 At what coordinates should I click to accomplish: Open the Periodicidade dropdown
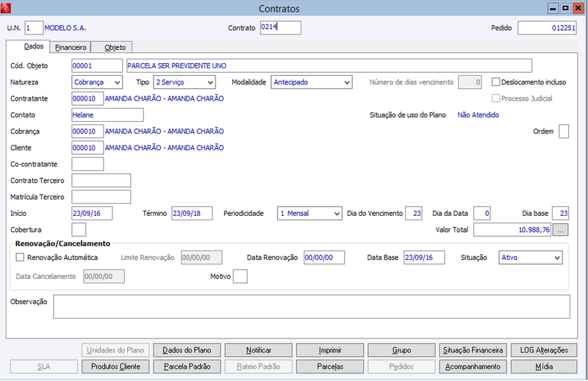coord(309,213)
